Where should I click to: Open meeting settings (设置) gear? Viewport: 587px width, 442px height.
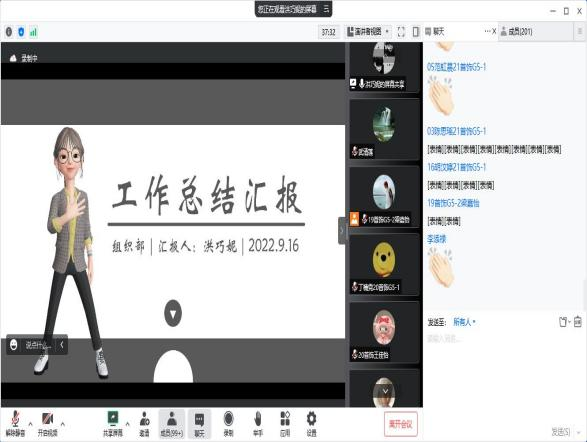[311, 424]
